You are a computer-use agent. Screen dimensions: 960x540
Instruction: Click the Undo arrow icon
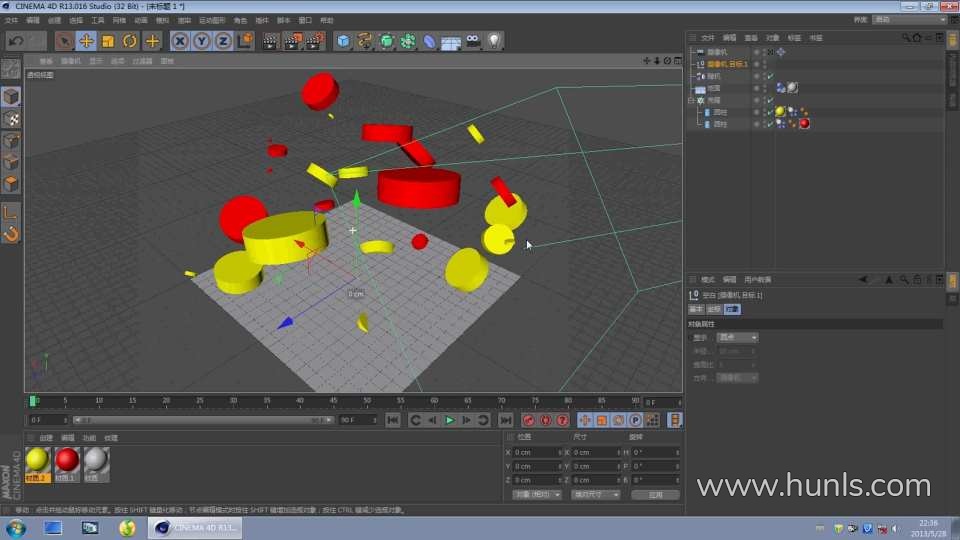coord(15,41)
